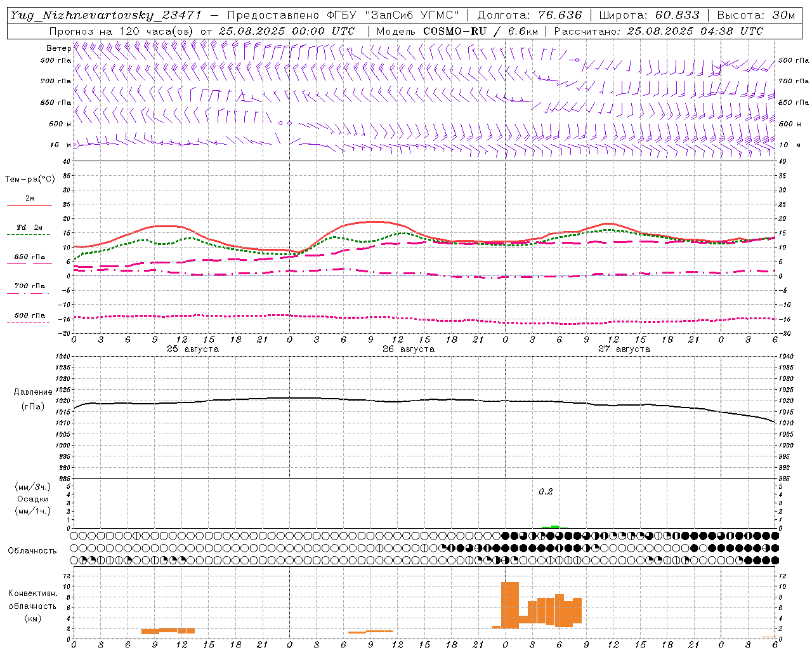Click the 25 августа date label

pos(193,349)
